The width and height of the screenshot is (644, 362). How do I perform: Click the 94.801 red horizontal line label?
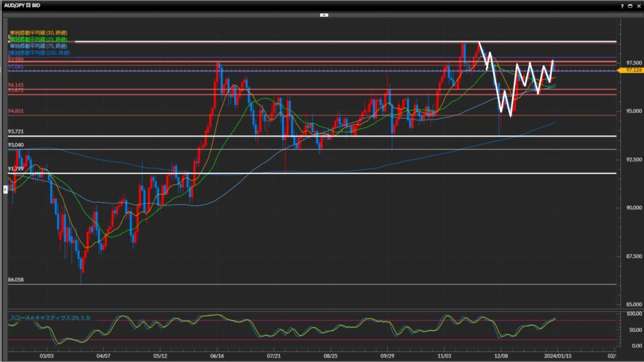pyautogui.click(x=16, y=111)
